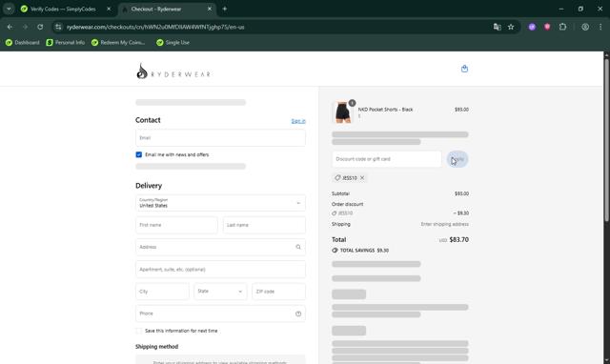Focus the Email input field

(x=220, y=138)
